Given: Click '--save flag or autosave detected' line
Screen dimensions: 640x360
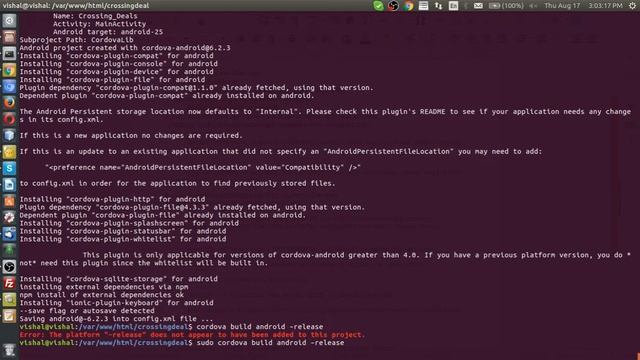Looking at the screenshot, I should (87, 311).
